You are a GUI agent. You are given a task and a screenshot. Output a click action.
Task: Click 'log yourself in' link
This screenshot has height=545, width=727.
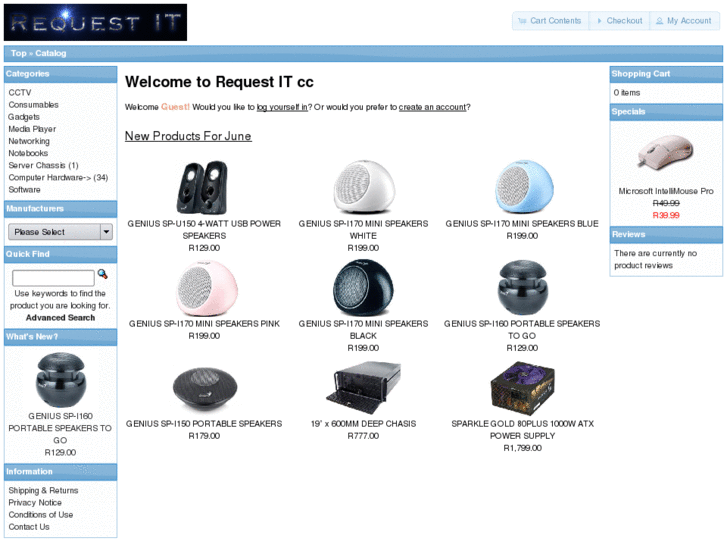pos(282,107)
